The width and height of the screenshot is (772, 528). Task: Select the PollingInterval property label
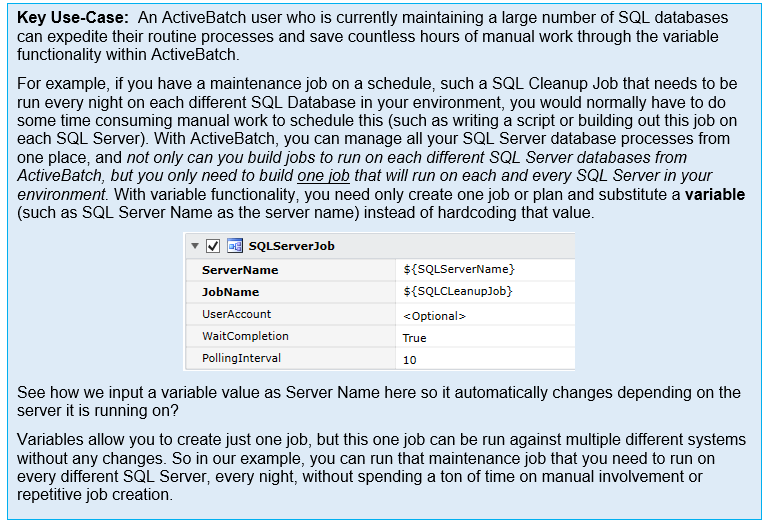[x=241, y=358]
